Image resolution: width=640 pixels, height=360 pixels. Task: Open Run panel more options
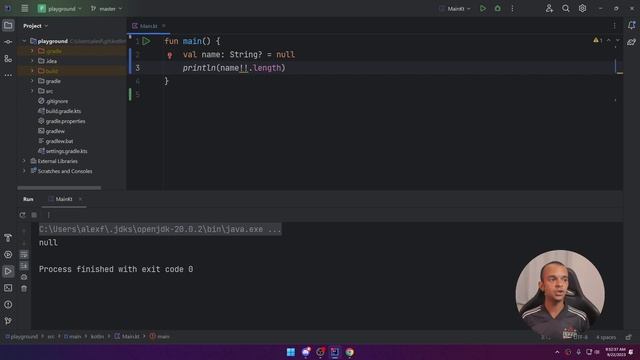(x=48, y=215)
